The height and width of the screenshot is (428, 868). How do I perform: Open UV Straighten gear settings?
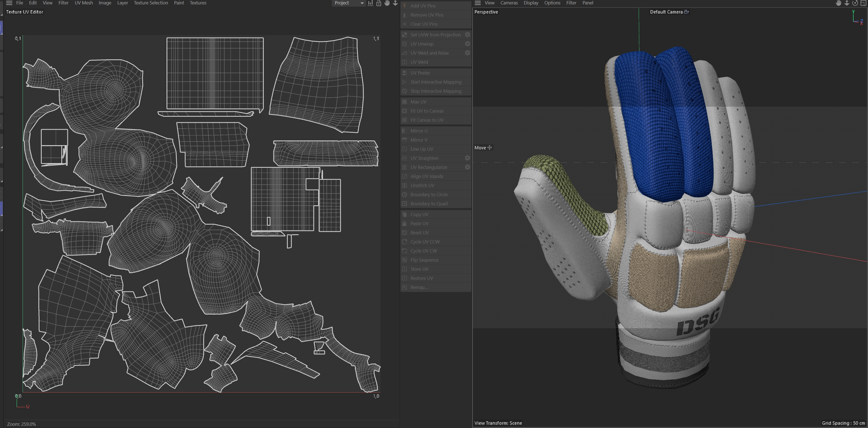click(x=467, y=158)
